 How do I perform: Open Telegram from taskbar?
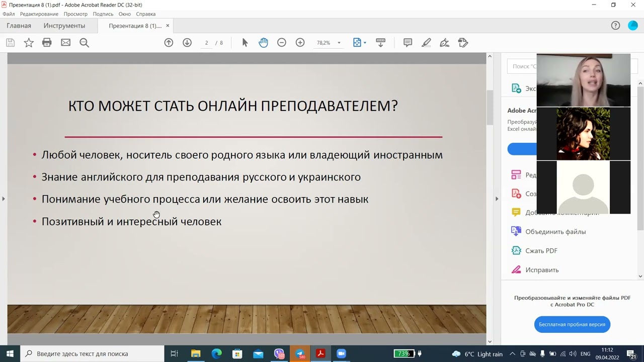tap(300, 353)
